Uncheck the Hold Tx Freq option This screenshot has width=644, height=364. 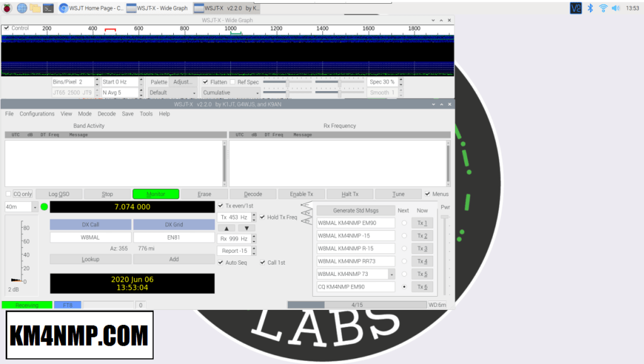click(263, 218)
